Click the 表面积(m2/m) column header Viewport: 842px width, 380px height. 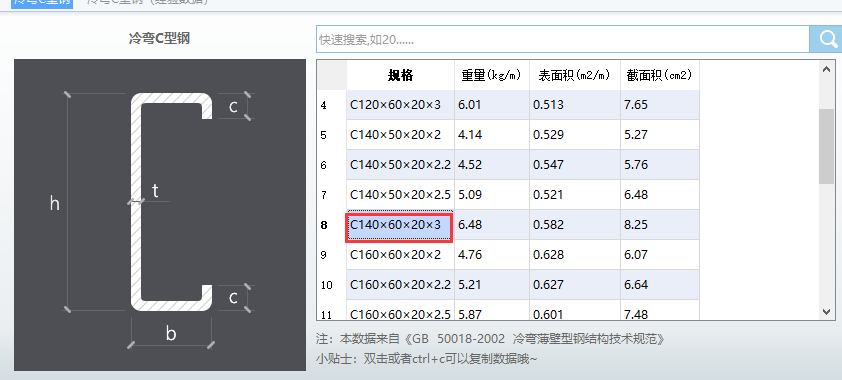point(575,75)
